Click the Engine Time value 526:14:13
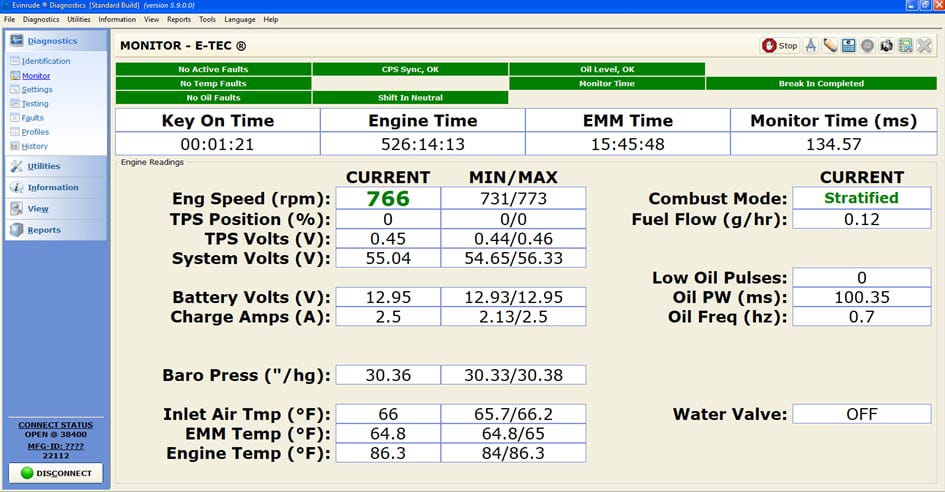The width and height of the screenshot is (945, 492). (x=423, y=144)
